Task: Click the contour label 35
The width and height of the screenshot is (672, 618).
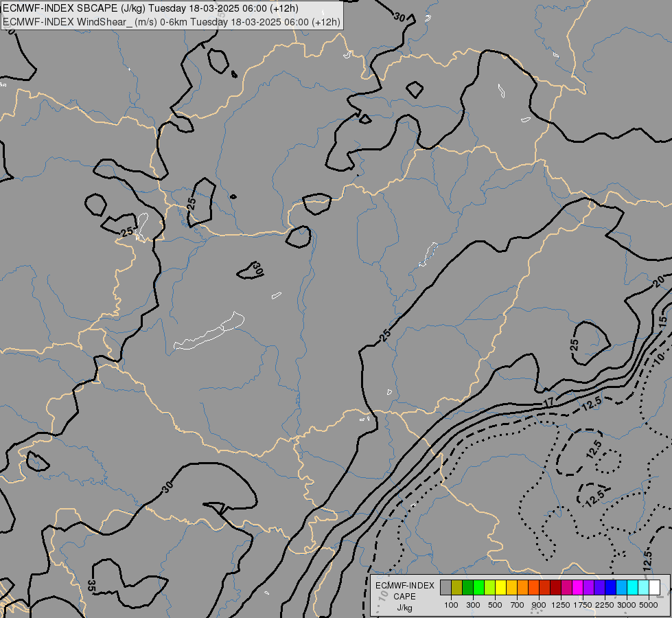Action: click(x=91, y=586)
